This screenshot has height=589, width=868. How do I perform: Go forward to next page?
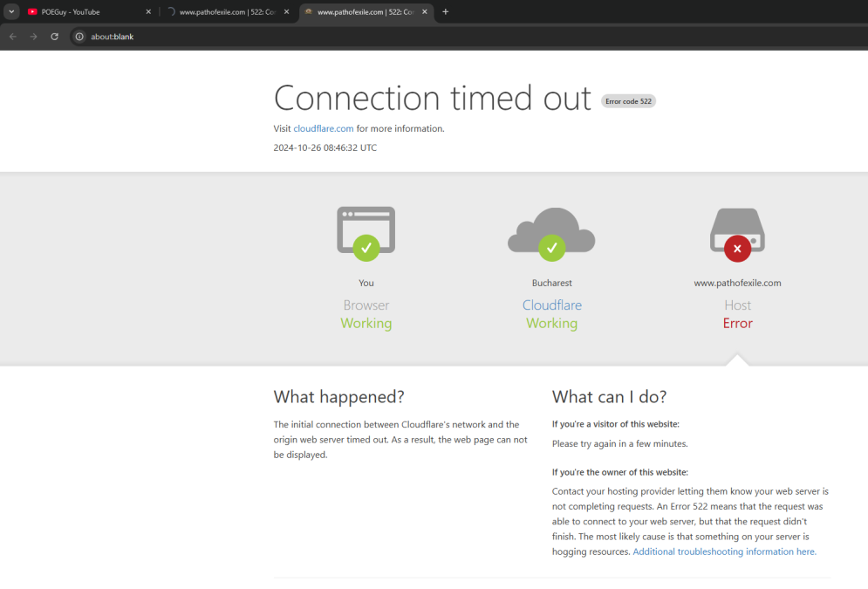[x=33, y=37]
